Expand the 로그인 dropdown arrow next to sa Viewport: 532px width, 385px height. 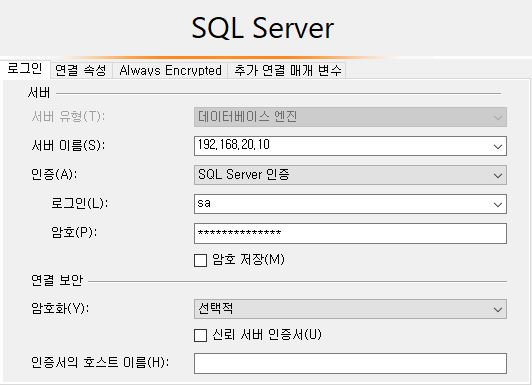click(x=498, y=204)
